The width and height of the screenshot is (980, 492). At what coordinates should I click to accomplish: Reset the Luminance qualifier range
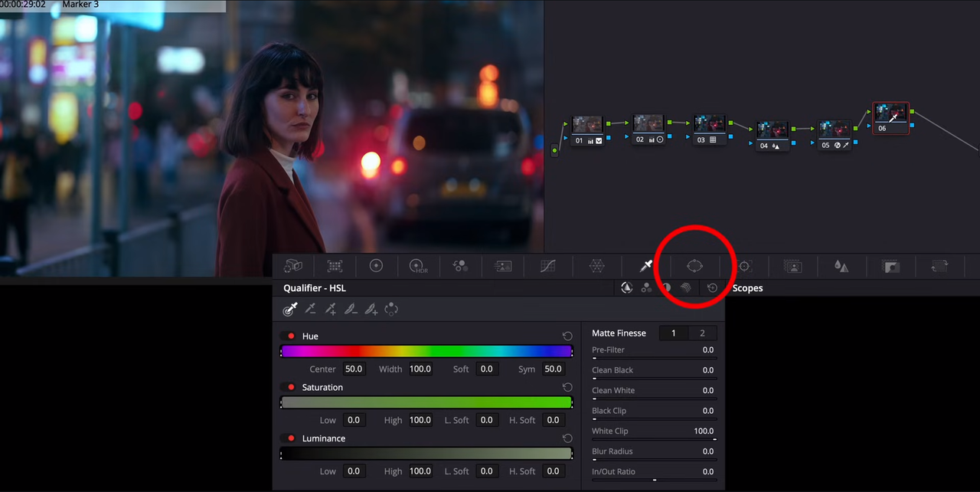567,438
